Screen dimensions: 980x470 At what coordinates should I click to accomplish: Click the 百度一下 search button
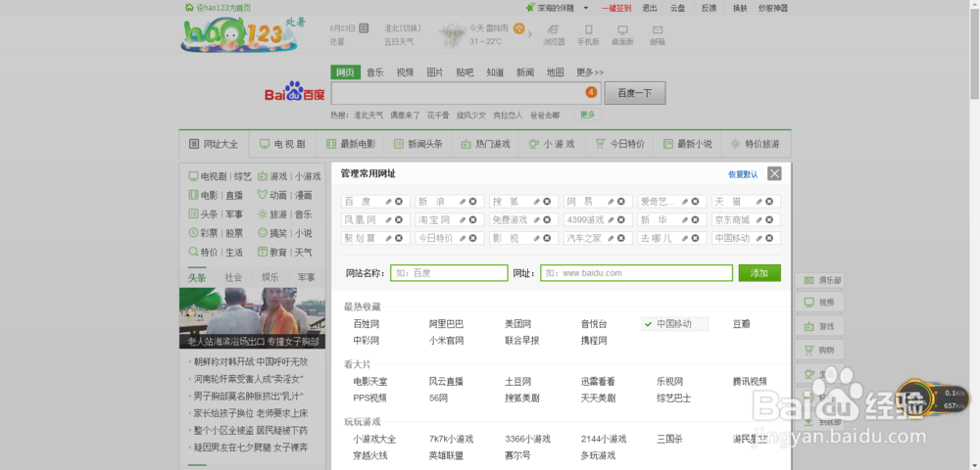click(635, 93)
